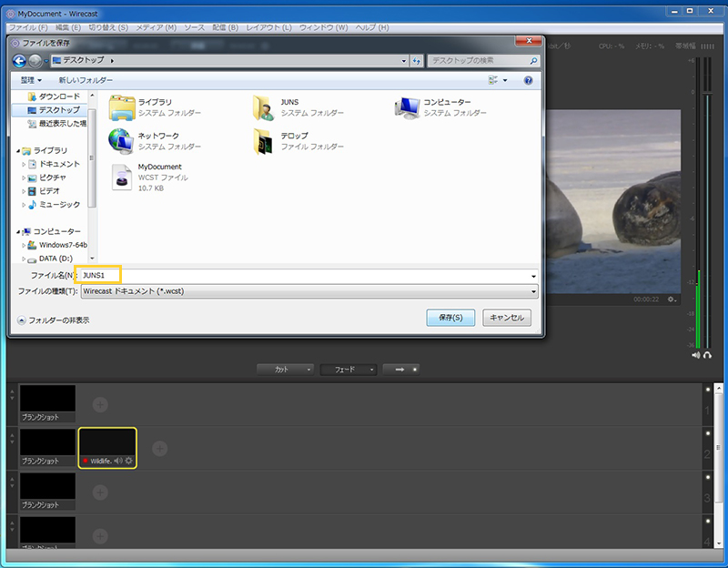Collapse folders with フォルダーの非表示
This screenshot has width=728, height=568.
tap(54, 320)
